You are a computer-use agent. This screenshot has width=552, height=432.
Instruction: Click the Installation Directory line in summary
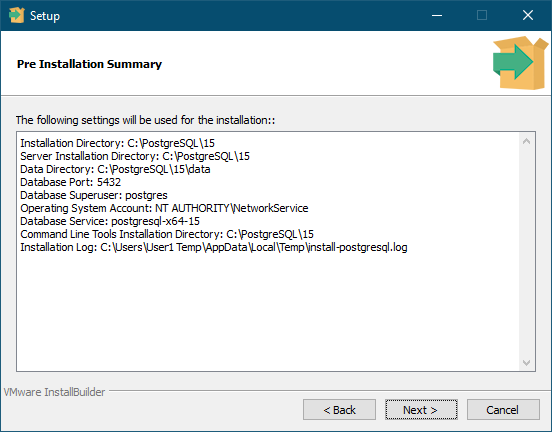tap(118, 143)
